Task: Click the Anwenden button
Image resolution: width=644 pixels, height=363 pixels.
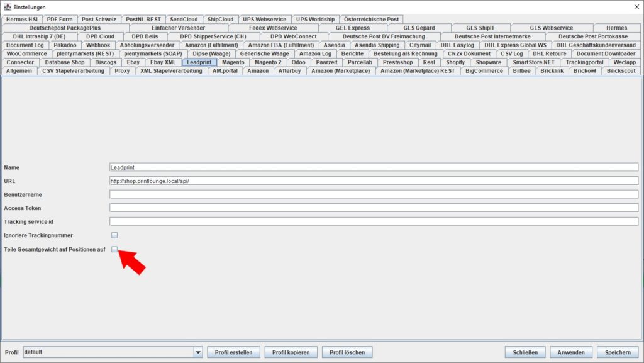Action: 571,352
